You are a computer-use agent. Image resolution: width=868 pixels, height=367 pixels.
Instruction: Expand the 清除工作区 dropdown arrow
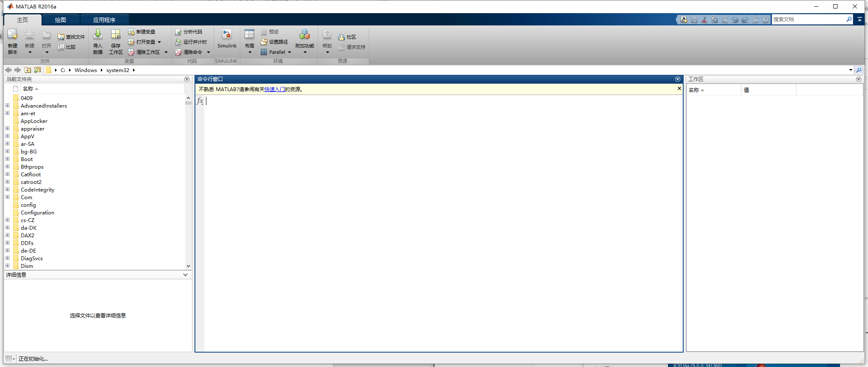click(166, 52)
